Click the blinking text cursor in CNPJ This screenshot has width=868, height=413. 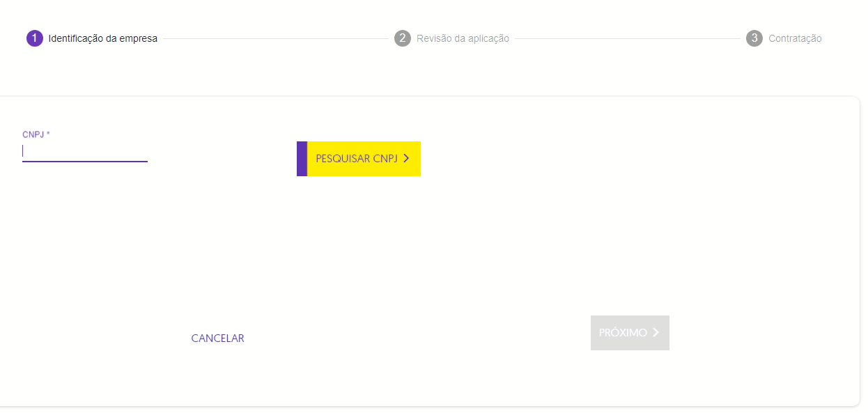[x=23, y=151]
